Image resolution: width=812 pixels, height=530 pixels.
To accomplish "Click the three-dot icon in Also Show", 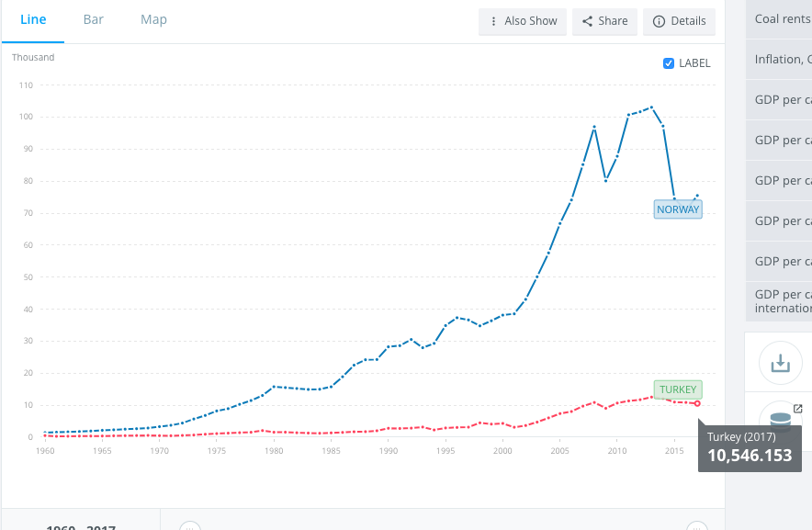I will (x=494, y=21).
